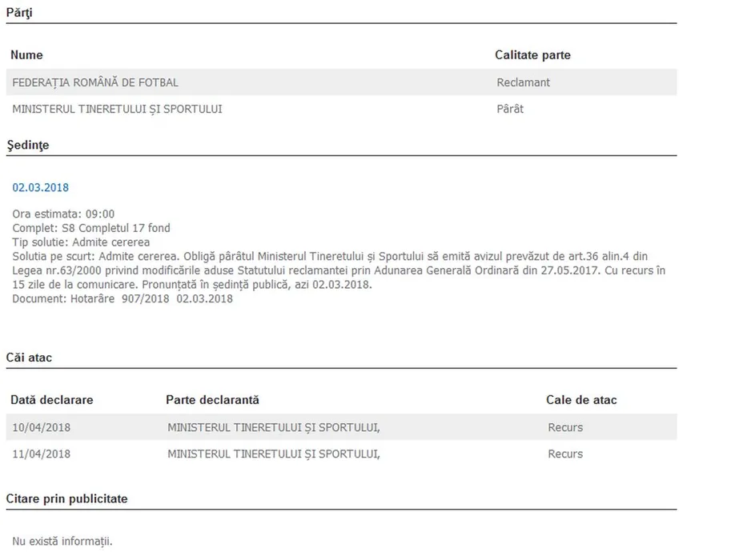Click the Citare prin publicitate heading

pos(66,499)
